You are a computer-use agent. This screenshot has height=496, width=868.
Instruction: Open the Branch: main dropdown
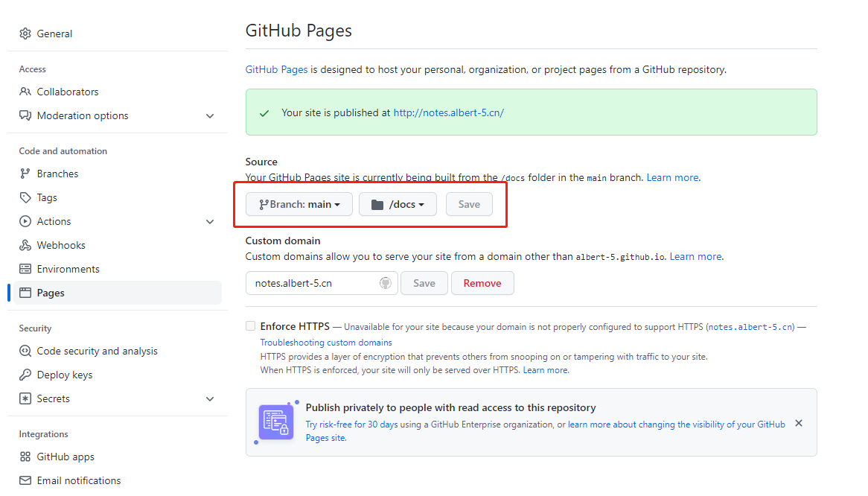299,203
